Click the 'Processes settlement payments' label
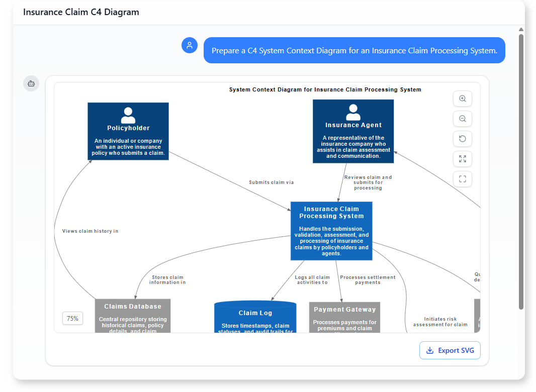 pos(368,279)
